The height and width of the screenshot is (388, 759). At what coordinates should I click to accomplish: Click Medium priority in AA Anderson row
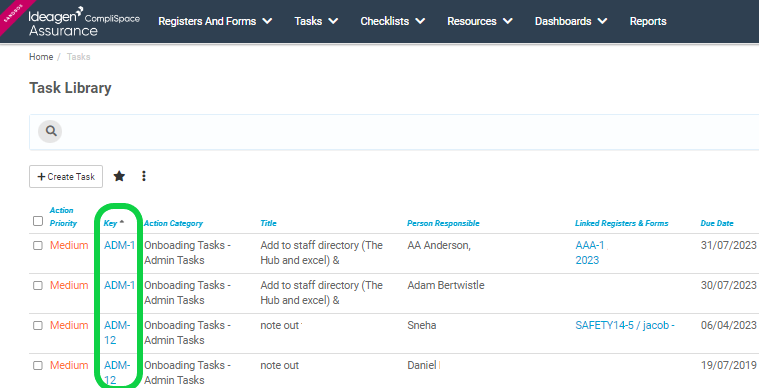point(69,245)
